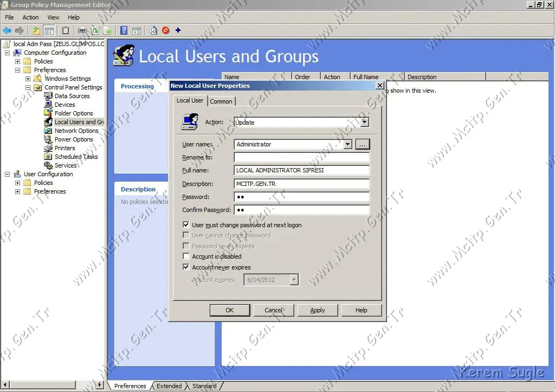555x392 pixels.
Task: Click the Apply button
Action: point(318,310)
